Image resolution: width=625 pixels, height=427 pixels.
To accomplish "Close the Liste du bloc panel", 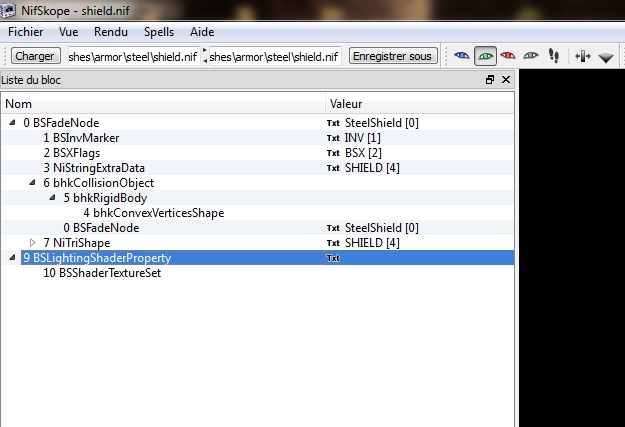I will (x=506, y=80).
